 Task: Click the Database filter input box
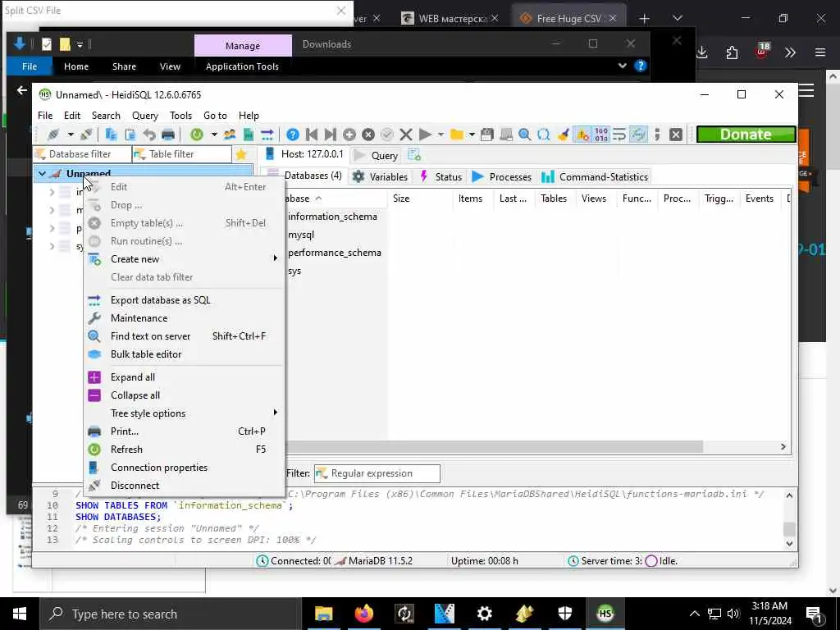point(83,154)
